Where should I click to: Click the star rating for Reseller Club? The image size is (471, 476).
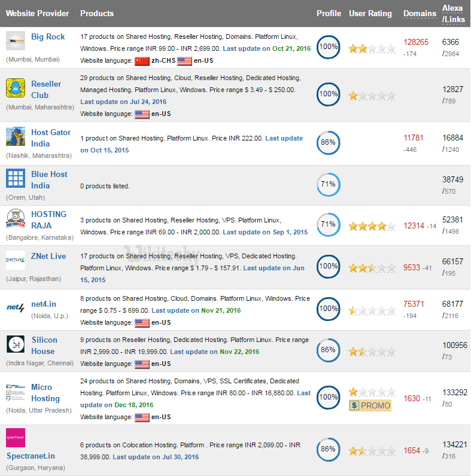(x=372, y=96)
